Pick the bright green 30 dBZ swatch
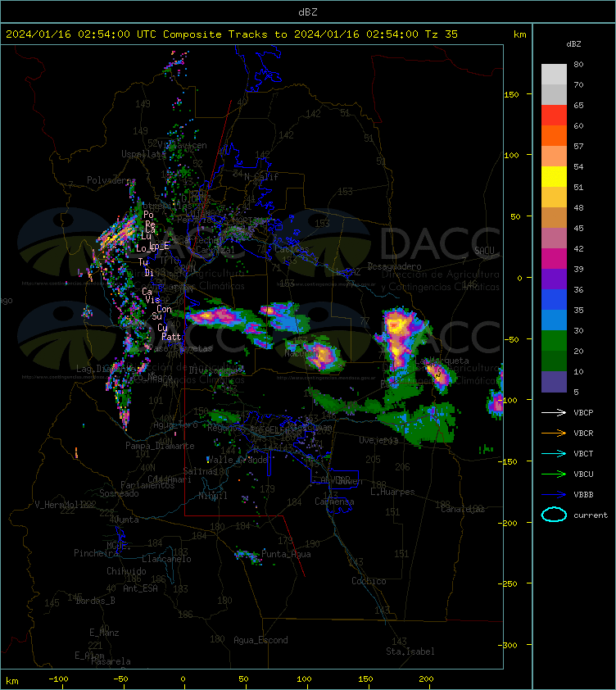Viewport: 616px width, 690px height. [x=554, y=340]
